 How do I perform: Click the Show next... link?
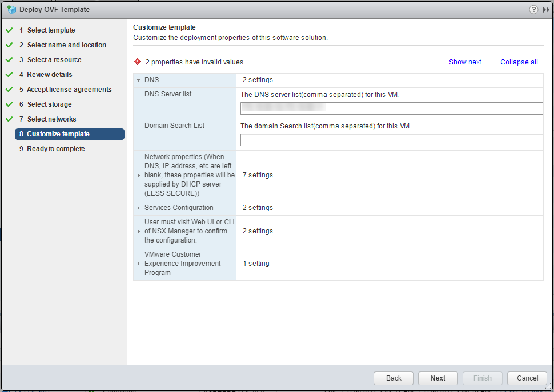pyautogui.click(x=467, y=62)
